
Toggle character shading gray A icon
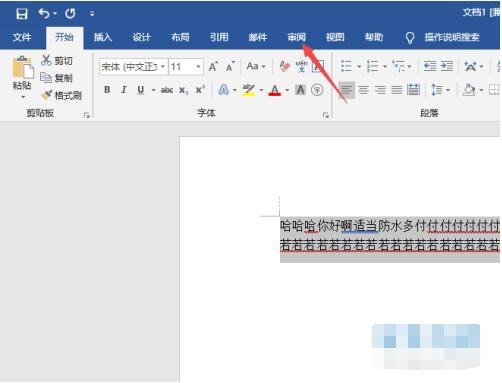click(x=300, y=90)
